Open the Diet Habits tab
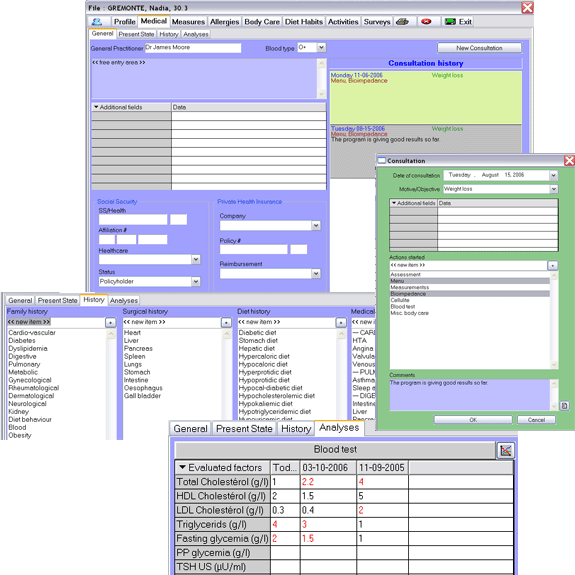This screenshot has height=575, width=575. click(304, 22)
